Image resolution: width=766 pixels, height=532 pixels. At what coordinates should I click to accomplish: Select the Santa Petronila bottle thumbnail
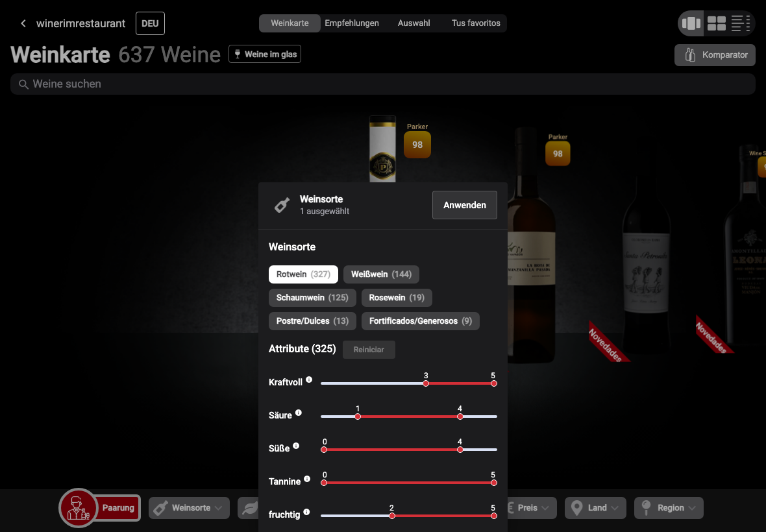point(647,266)
